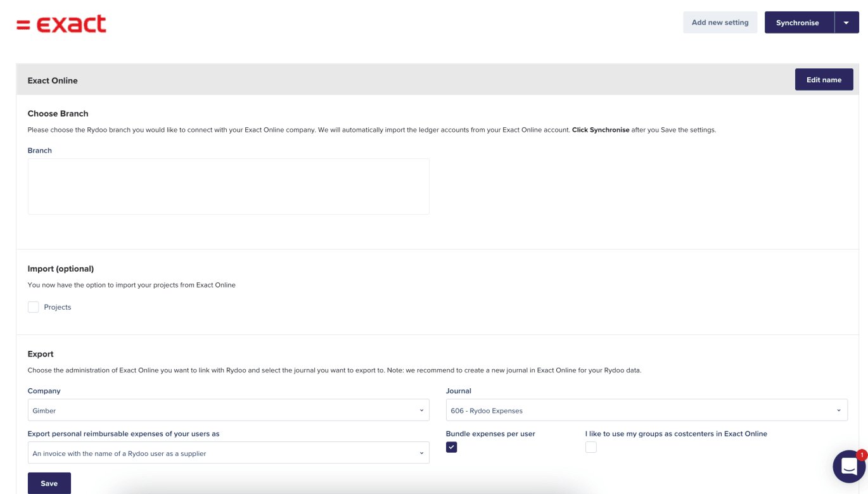The width and height of the screenshot is (868, 494).
Task: Click the Exact logo
Action: coord(61,24)
